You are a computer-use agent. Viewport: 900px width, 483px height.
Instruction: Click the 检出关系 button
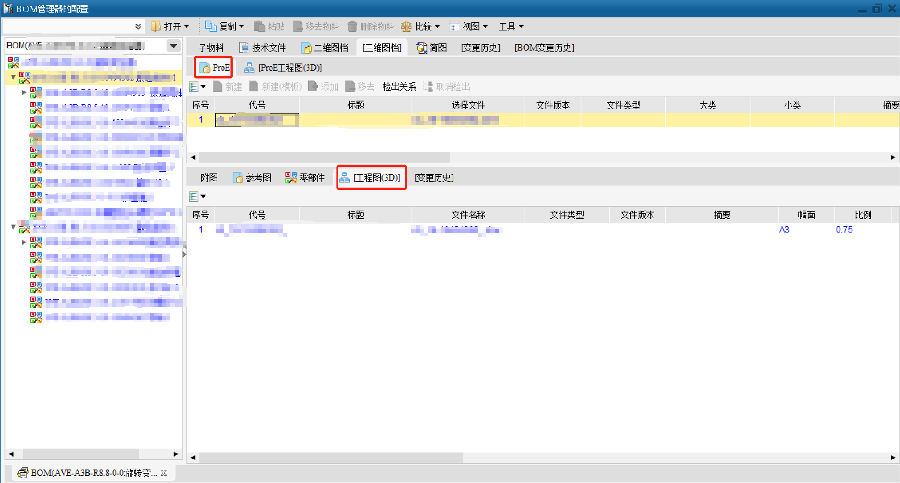(x=400, y=87)
